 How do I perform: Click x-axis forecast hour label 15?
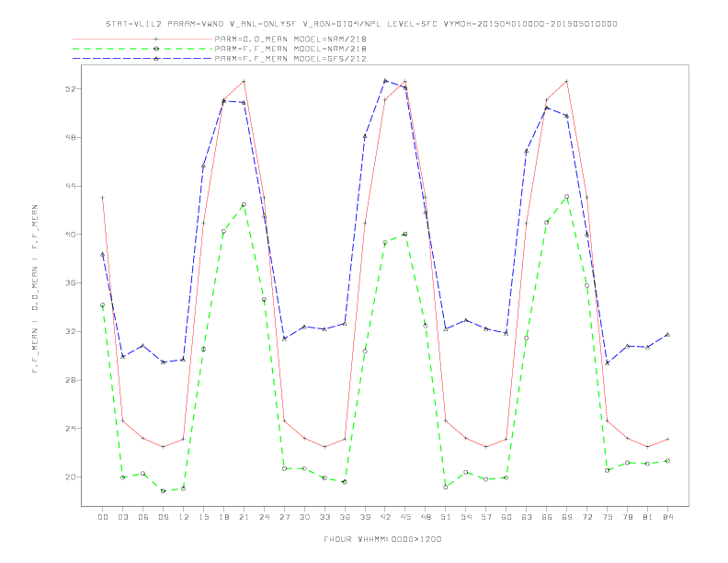point(203,517)
